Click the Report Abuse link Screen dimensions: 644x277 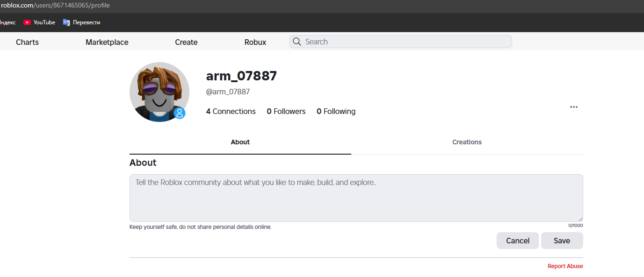click(x=565, y=266)
